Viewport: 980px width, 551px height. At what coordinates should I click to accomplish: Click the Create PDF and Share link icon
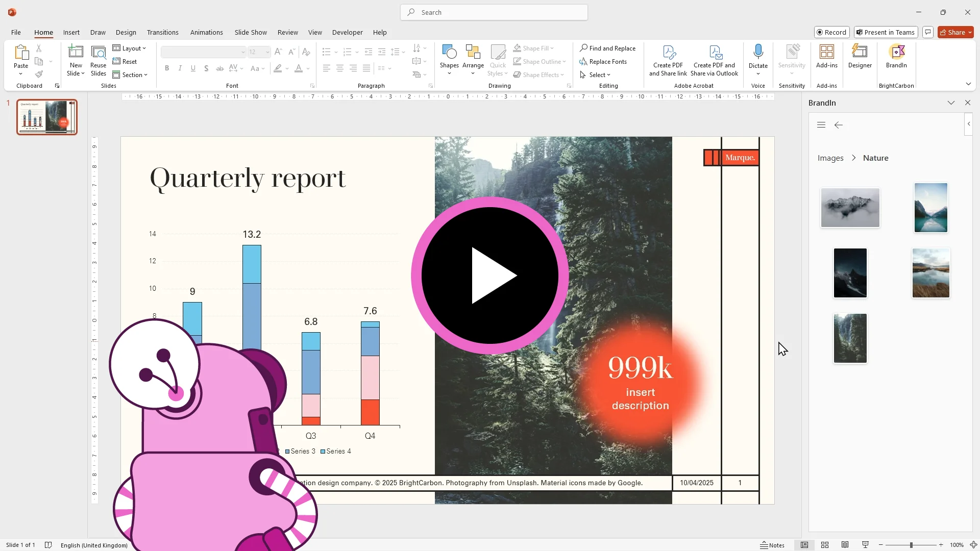pyautogui.click(x=668, y=53)
